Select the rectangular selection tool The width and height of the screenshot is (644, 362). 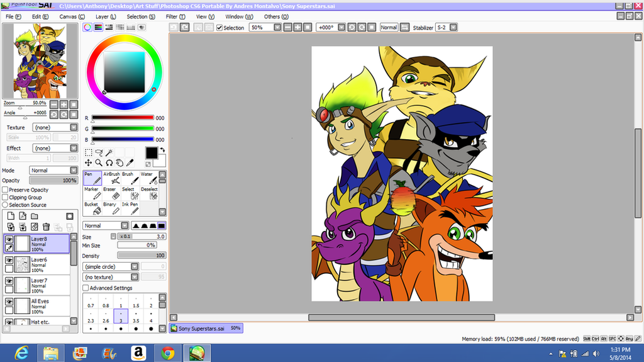pyautogui.click(x=88, y=152)
